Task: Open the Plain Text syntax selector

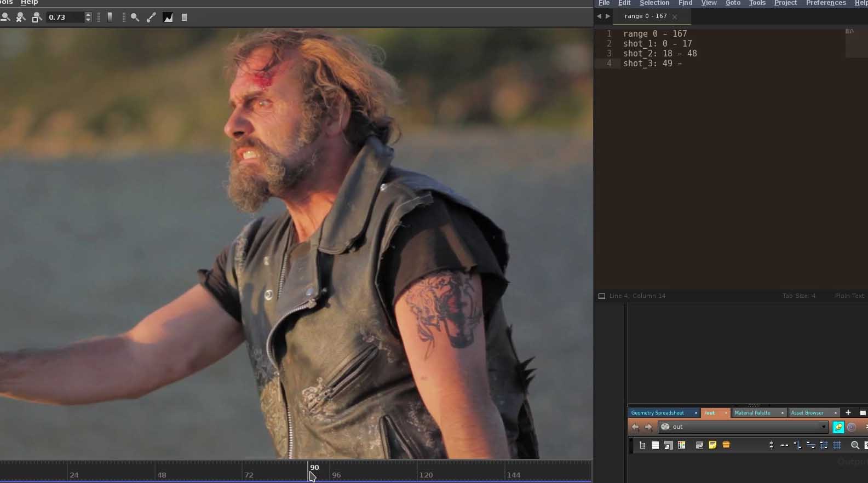Action: [849, 296]
